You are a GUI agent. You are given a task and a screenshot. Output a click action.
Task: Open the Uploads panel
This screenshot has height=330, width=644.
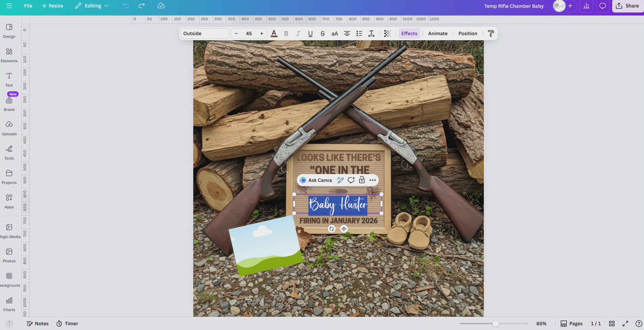coord(9,128)
